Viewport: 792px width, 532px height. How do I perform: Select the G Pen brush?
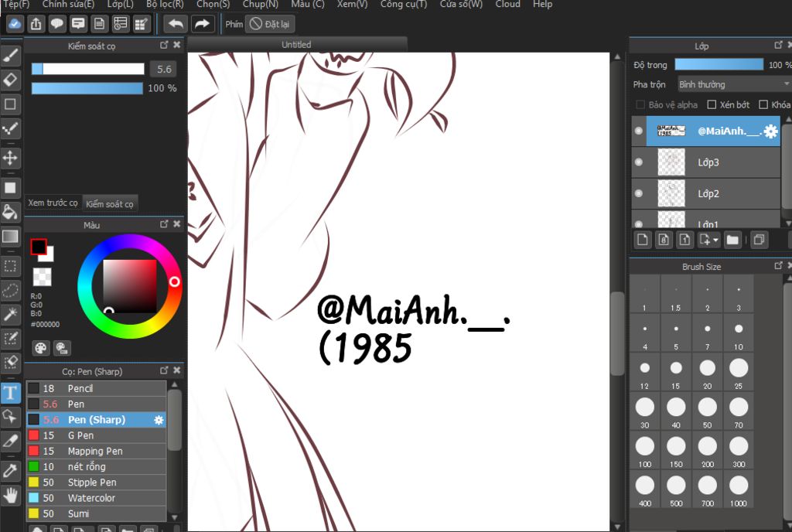(96, 435)
